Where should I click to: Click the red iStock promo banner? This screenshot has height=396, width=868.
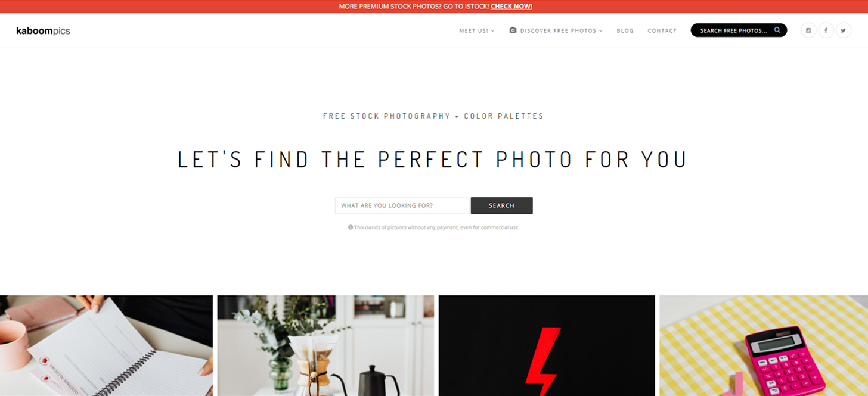[x=434, y=7]
